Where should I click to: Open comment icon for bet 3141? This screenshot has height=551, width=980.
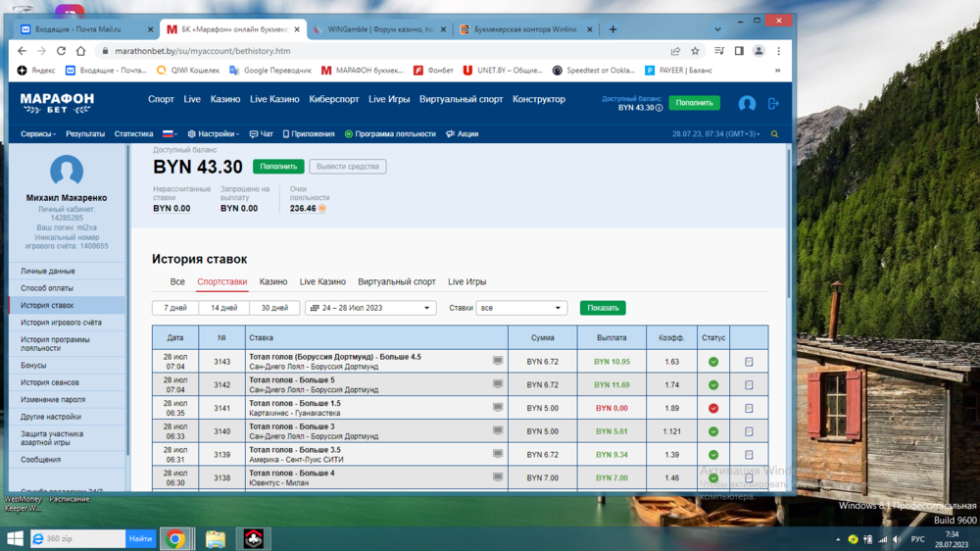click(498, 407)
